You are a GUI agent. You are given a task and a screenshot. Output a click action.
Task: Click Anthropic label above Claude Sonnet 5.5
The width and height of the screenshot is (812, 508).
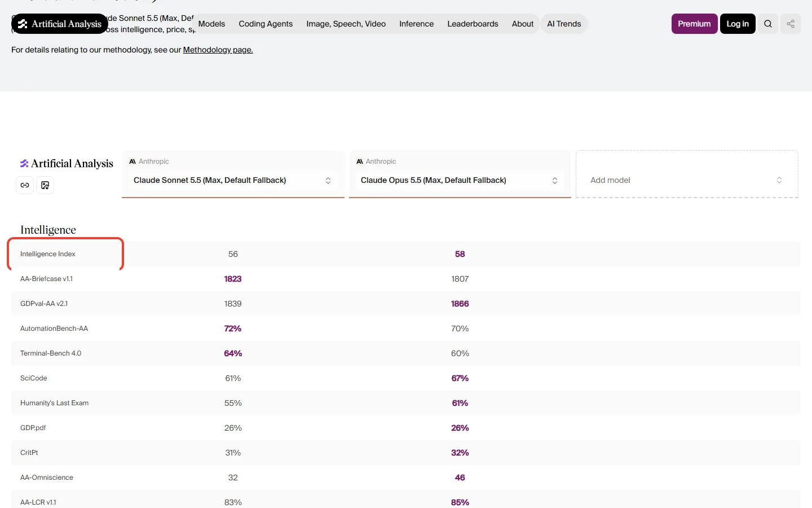point(153,161)
